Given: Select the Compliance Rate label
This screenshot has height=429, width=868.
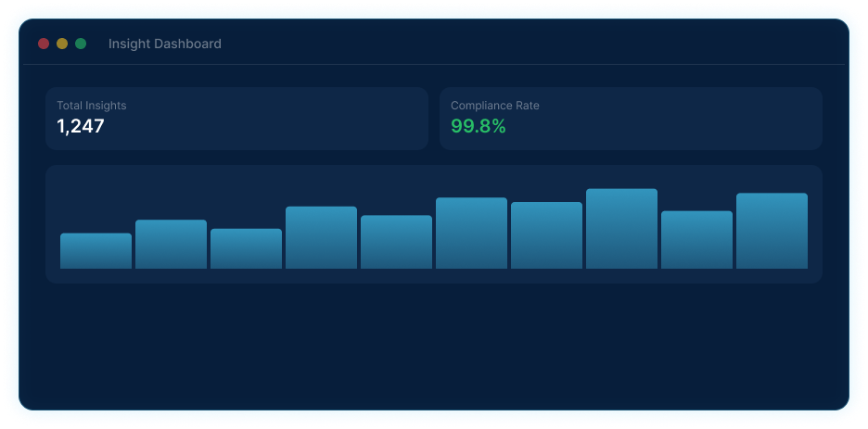Looking at the screenshot, I should tap(494, 106).
